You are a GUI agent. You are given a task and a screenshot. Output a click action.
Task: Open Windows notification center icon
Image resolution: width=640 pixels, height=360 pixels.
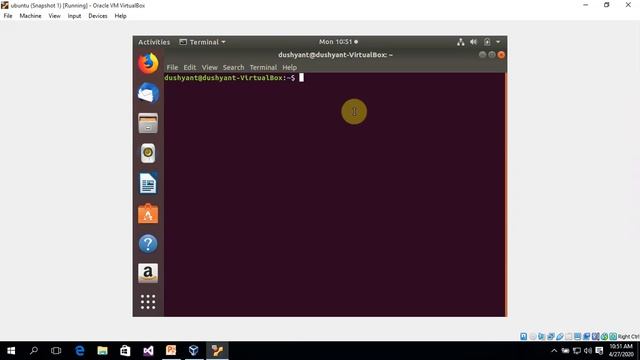599,351
